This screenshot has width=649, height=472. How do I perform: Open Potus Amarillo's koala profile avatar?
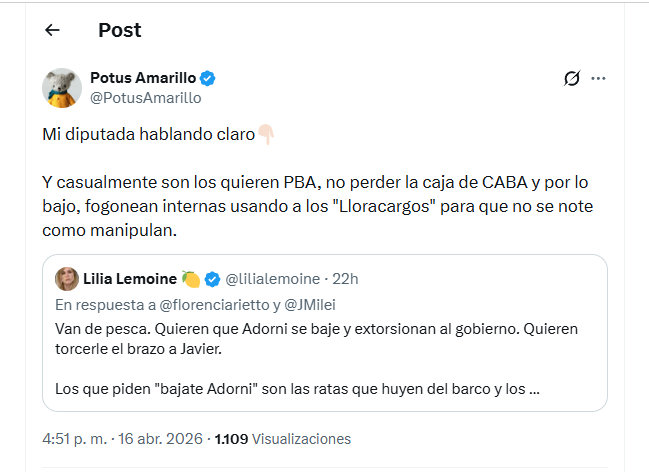pos(61,88)
